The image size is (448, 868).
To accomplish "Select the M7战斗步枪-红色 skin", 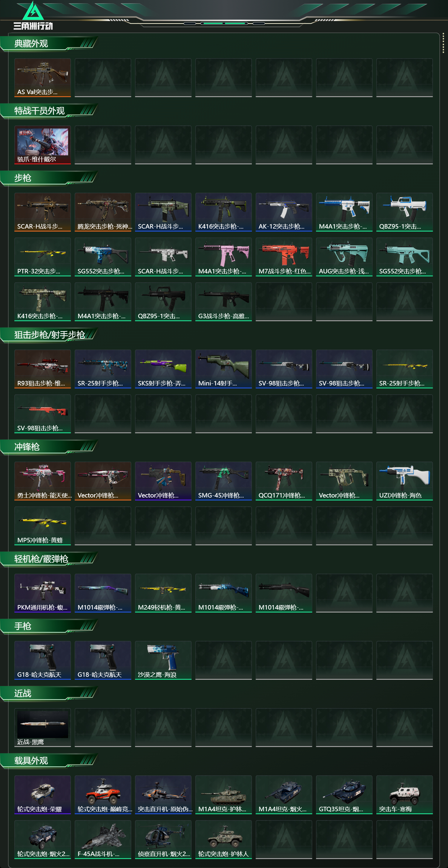I will 284,257.
